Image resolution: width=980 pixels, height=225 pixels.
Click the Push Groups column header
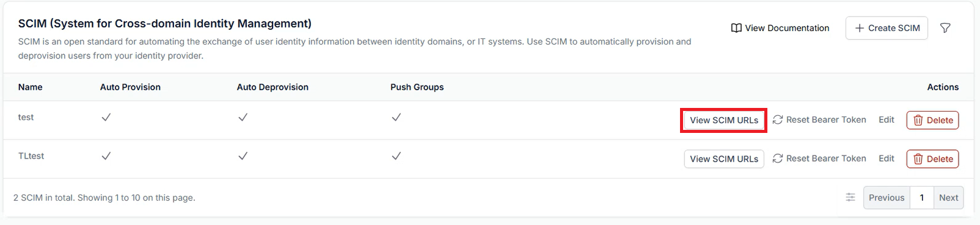coord(417,87)
